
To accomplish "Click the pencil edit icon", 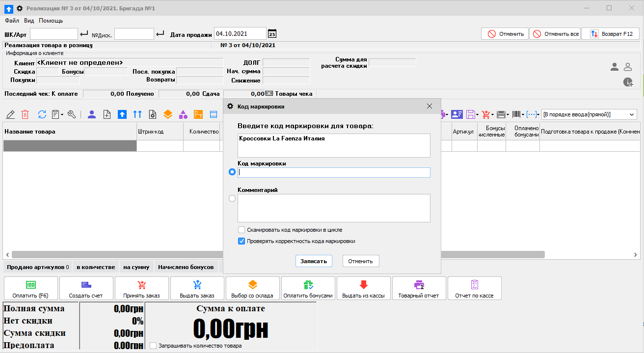I will 10,114.
